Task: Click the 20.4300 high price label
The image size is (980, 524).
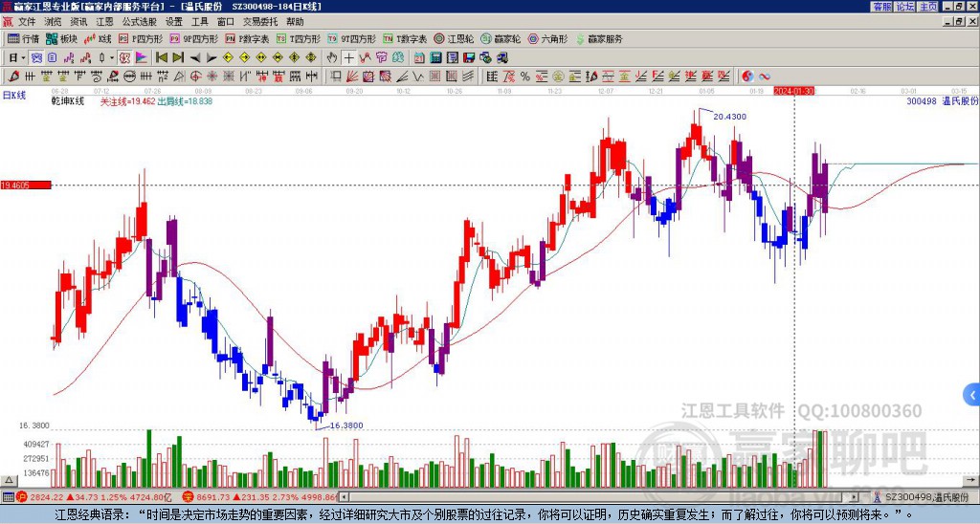Action: (x=729, y=117)
